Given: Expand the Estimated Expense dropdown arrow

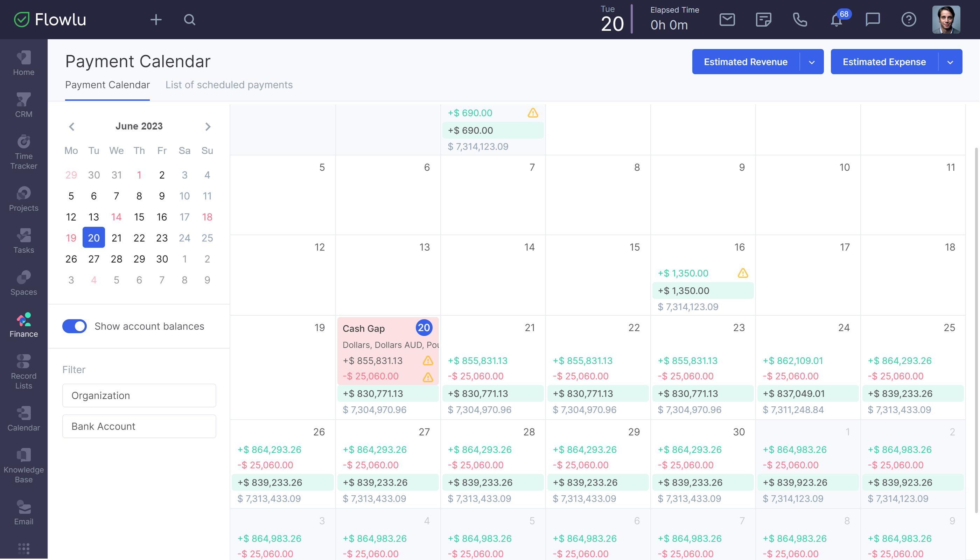Looking at the screenshot, I should 950,62.
